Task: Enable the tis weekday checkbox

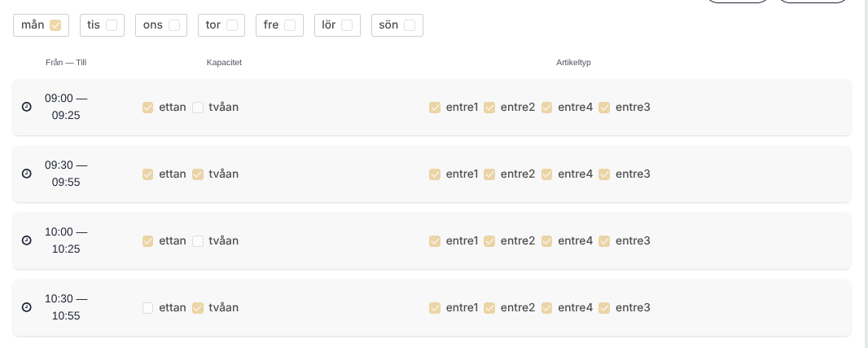Action: coord(112,25)
